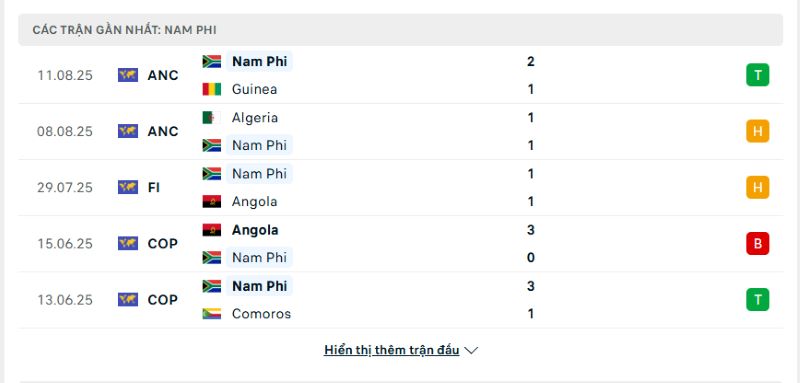Expand 'Hiển thị thêm trận đấu' chevron arrow
Image resolution: width=800 pixels, height=383 pixels.
point(471,350)
